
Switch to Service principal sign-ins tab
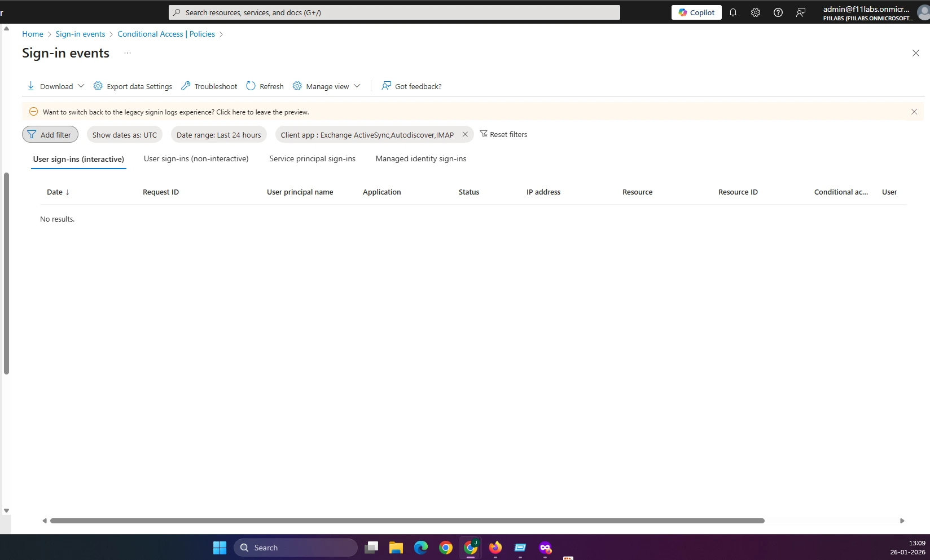coord(312,159)
